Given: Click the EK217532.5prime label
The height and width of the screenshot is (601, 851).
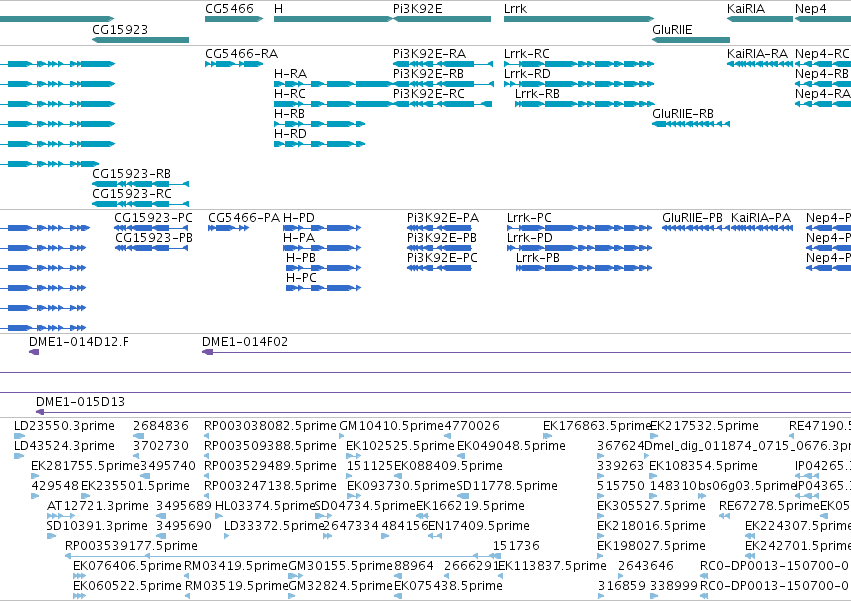Looking at the screenshot, I should 704,426.
